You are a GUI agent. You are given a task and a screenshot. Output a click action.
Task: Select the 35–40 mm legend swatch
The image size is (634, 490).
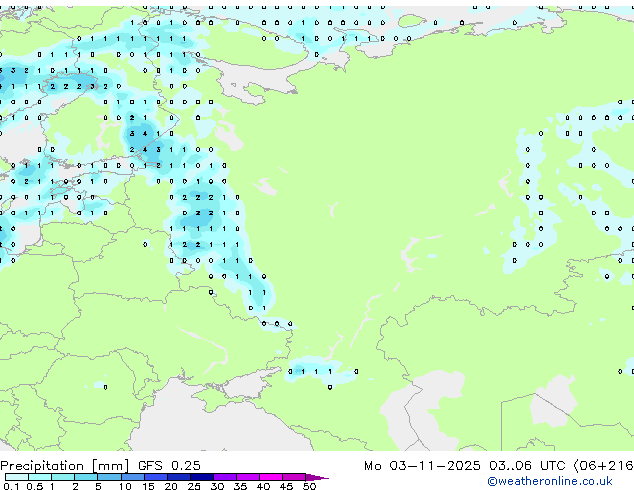click(x=247, y=477)
